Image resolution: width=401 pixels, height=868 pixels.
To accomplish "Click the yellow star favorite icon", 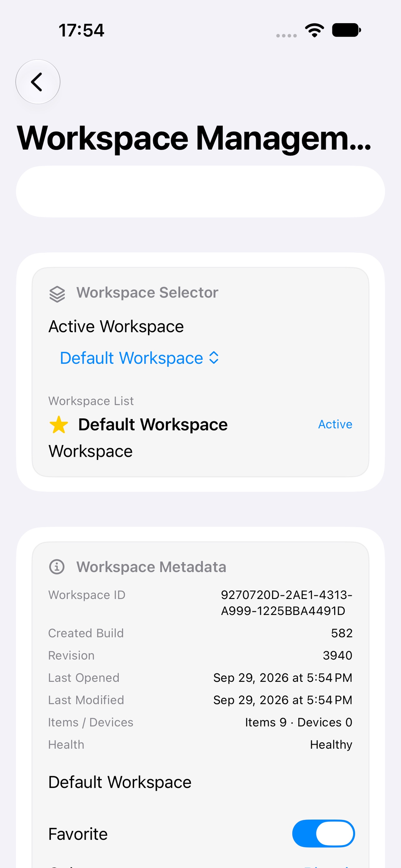I will (59, 425).
